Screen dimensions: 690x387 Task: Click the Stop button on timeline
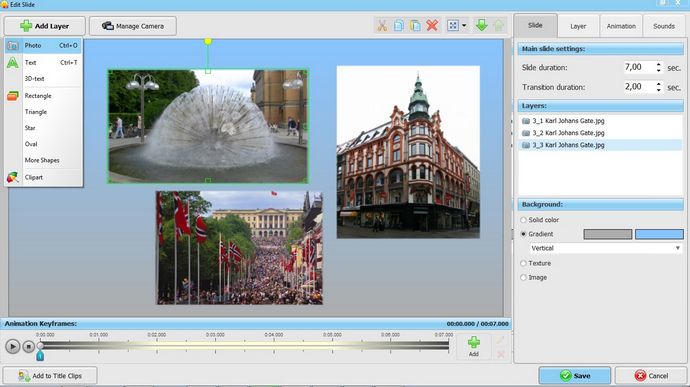[29, 346]
